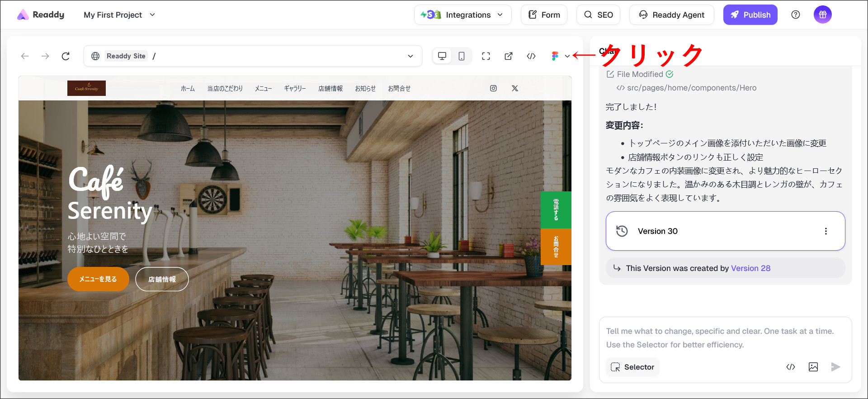Image resolution: width=868 pixels, height=399 pixels.
Task: Open the Version 28 link
Action: (x=750, y=268)
